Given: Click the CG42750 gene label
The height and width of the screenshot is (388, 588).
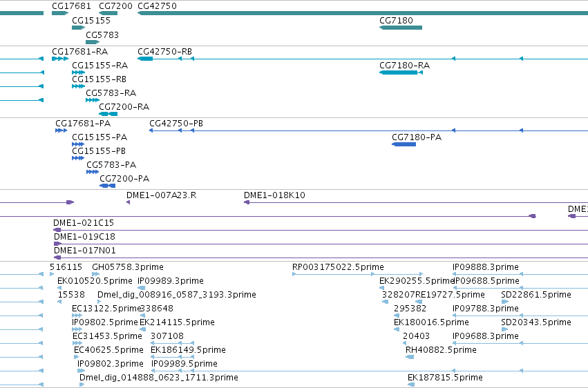Looking at the screenshot, I should [x=157, y=6].
